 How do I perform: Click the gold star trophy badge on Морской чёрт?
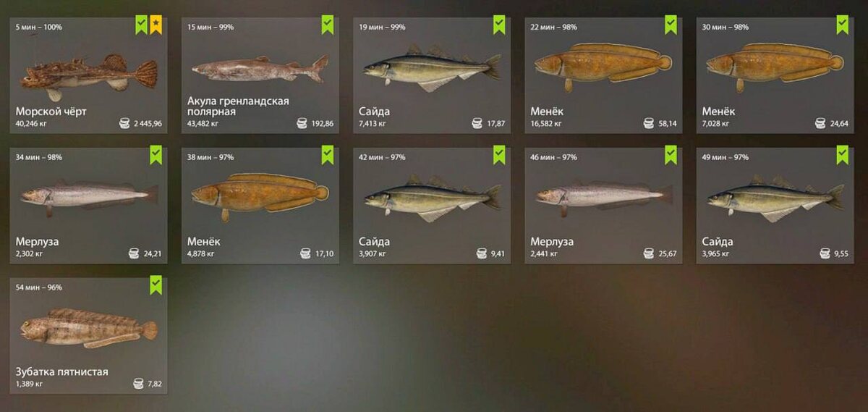point(156,25)
